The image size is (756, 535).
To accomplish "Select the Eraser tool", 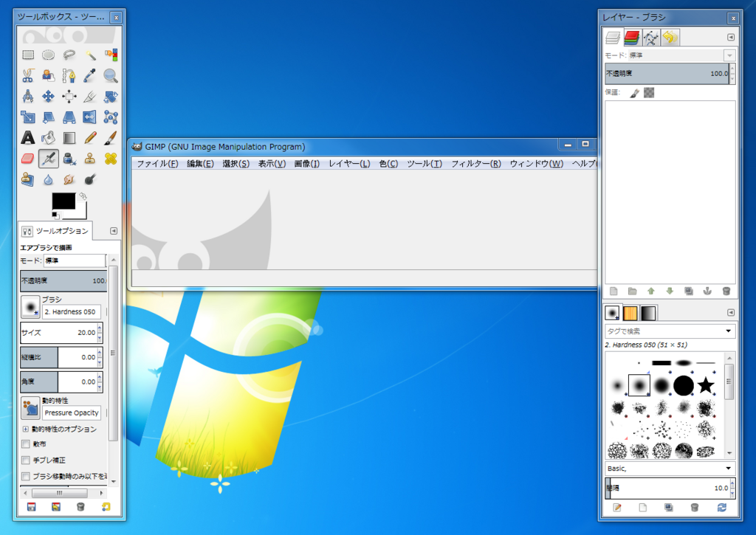I will click(28, 159).
